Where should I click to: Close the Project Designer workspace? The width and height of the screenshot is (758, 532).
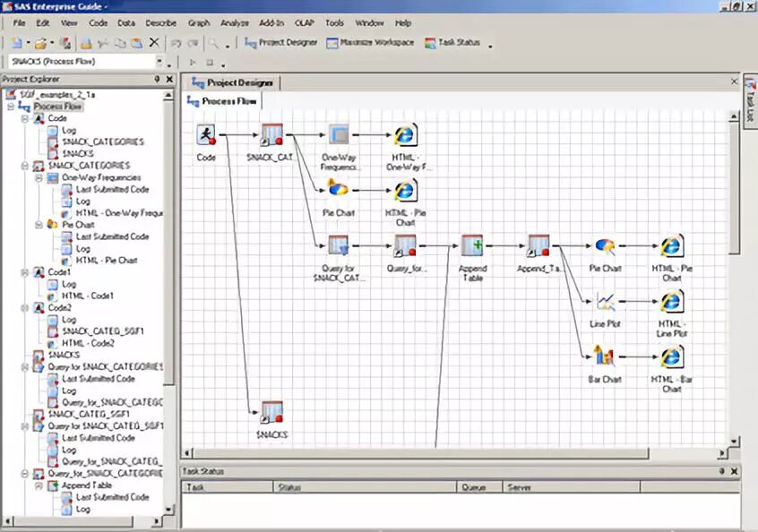click(x=735, y=82)
